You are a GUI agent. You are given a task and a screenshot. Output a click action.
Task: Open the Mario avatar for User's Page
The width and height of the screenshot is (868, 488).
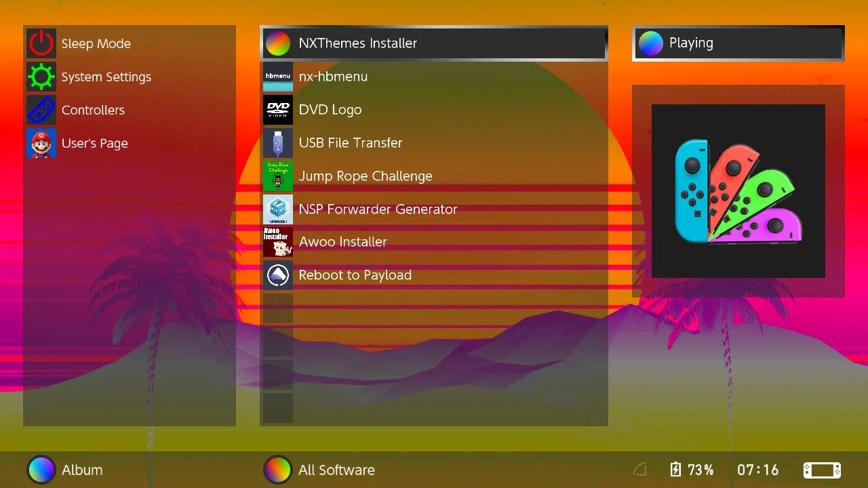pyautogui.click(x=41, y=143)
